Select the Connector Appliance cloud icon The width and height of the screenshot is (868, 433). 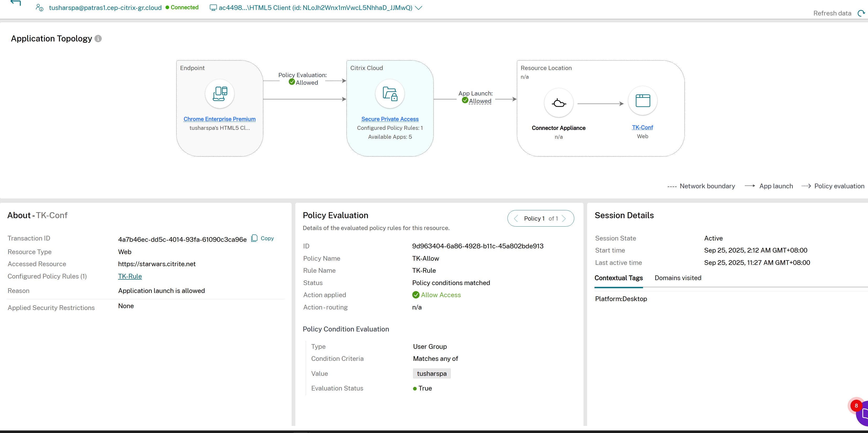pos(558,103)
